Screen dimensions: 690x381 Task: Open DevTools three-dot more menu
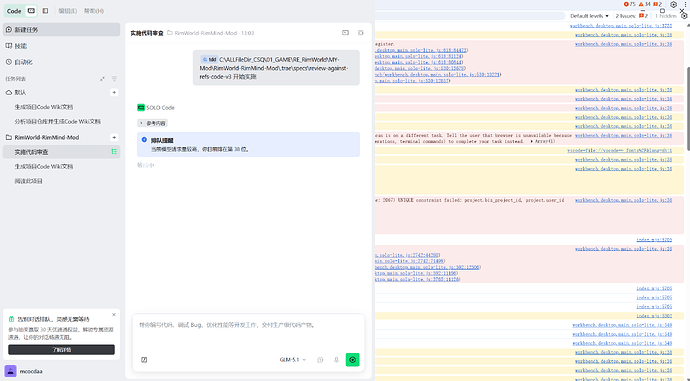click(x=686, y=4)
